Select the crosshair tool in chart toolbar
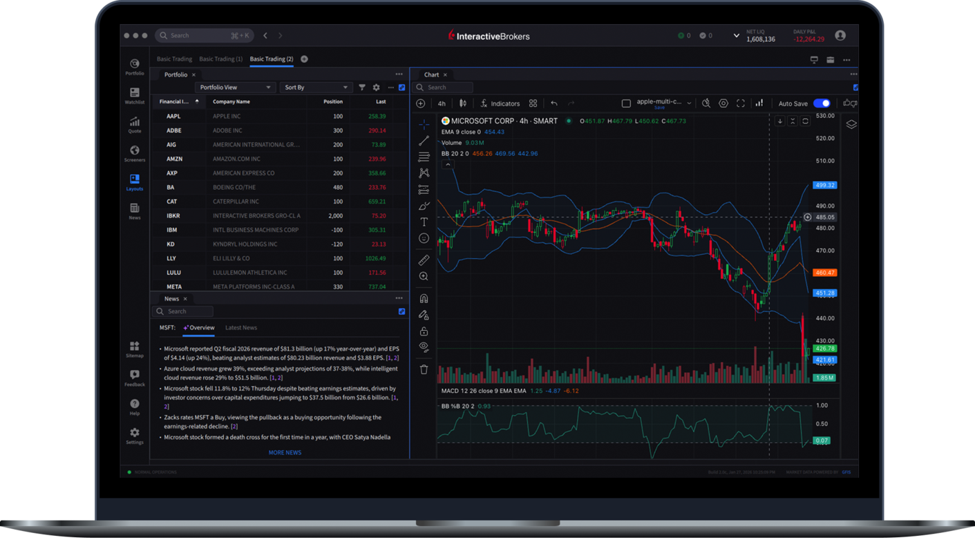This screenshot has height=560, width=975. point(424,124)
